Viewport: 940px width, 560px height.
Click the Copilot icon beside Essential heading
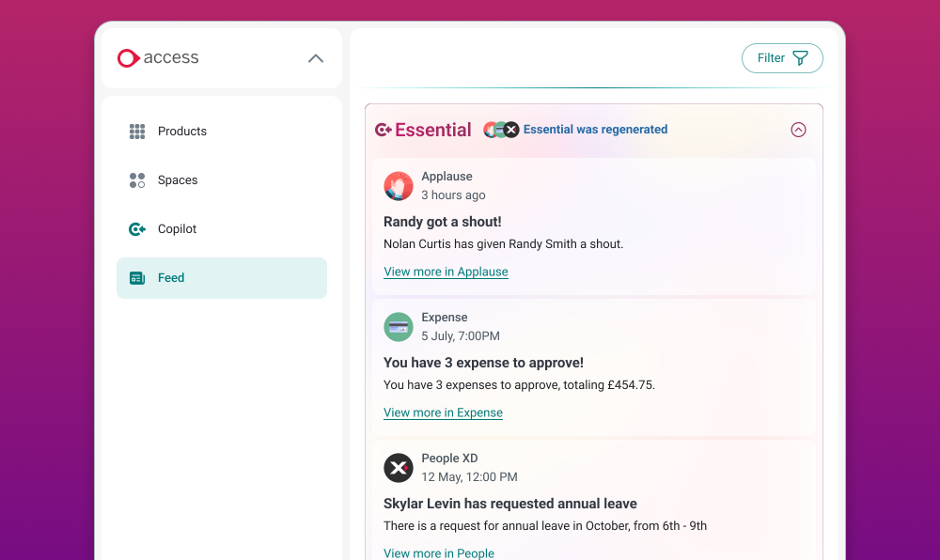point(384,129)
